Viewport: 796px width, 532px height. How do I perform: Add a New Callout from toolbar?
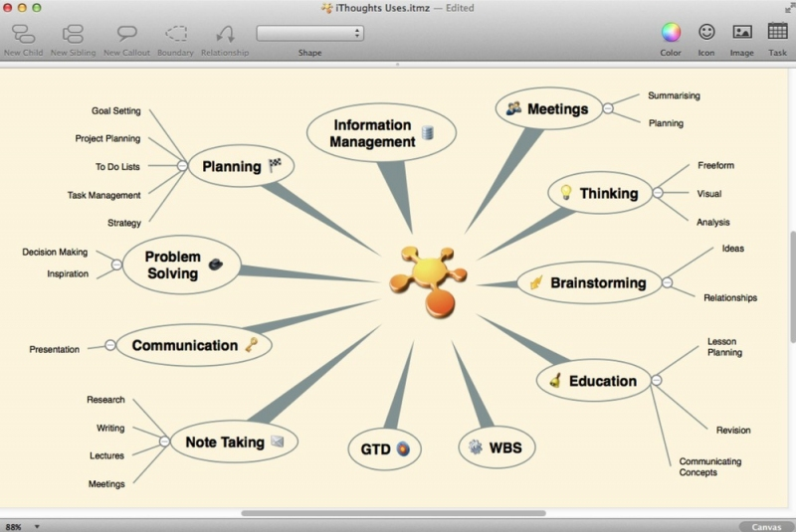point(127,34)
